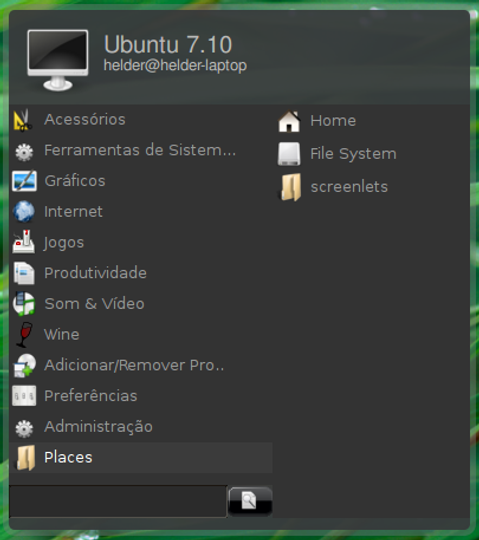Screen dimensions: 479x540
Task: Open the Ferramentas de Sistema submenu
Action: click(141, 150)
